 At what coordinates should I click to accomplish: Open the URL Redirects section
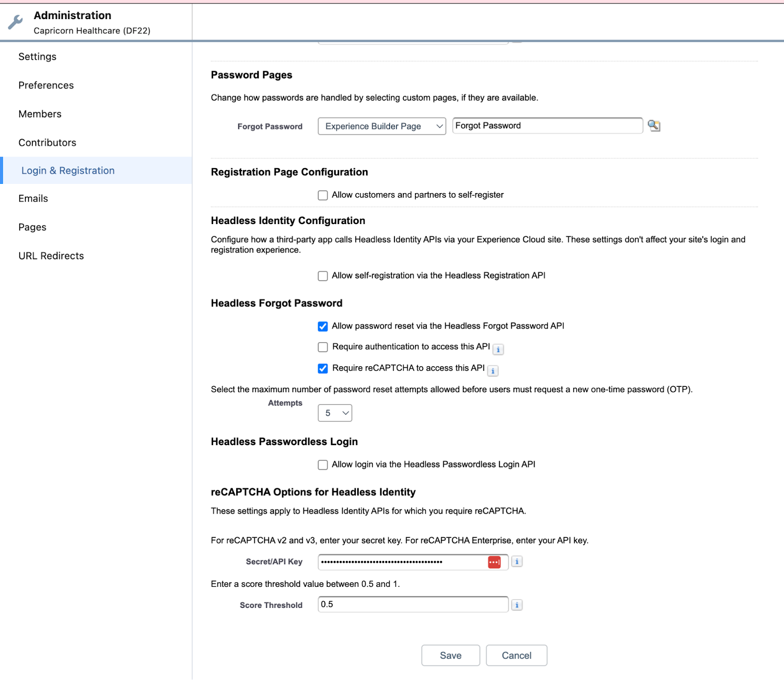coord(50,255)
